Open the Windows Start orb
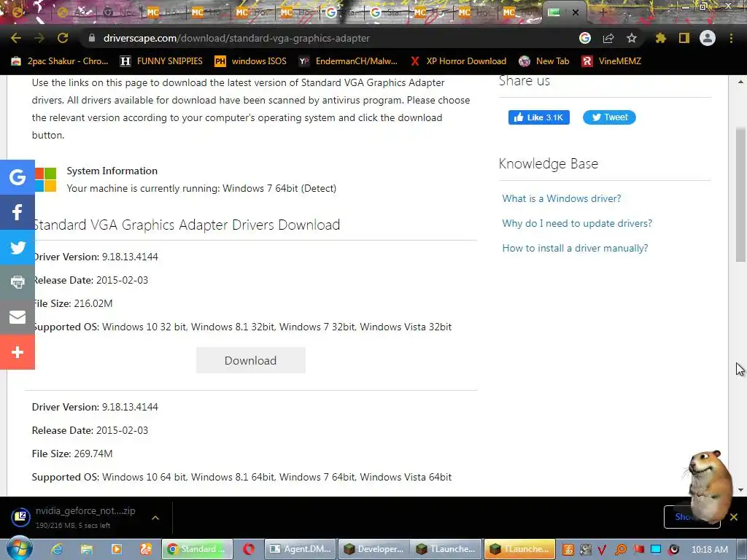Viewport: 747px width, 560px height. [x=19, y=548]
